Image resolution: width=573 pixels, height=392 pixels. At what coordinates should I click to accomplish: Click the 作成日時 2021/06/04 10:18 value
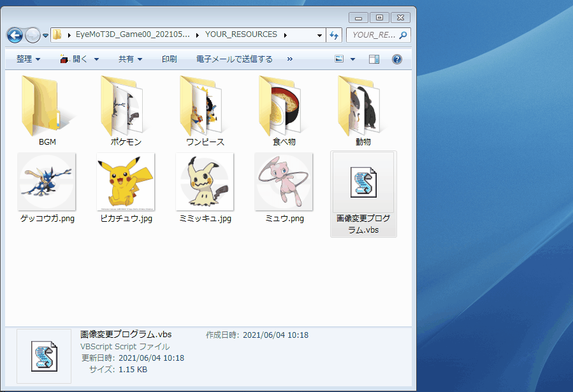[x=275, y=335]
